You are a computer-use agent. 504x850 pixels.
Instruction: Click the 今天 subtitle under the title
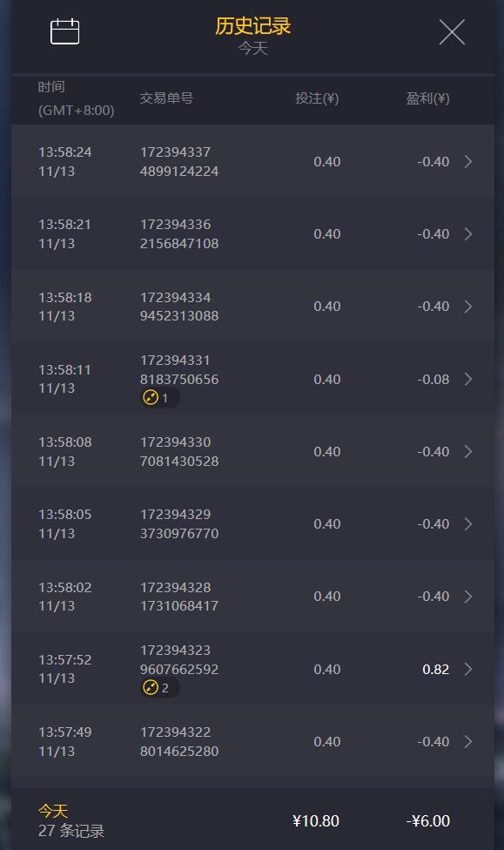coord(253,48)
